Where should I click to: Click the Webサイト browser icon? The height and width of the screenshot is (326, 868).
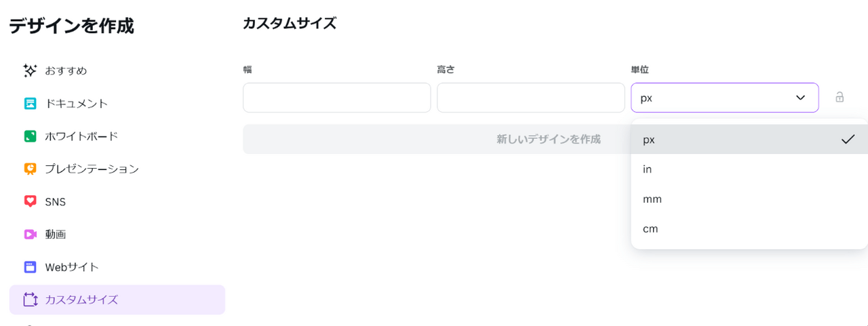[30, 267]
